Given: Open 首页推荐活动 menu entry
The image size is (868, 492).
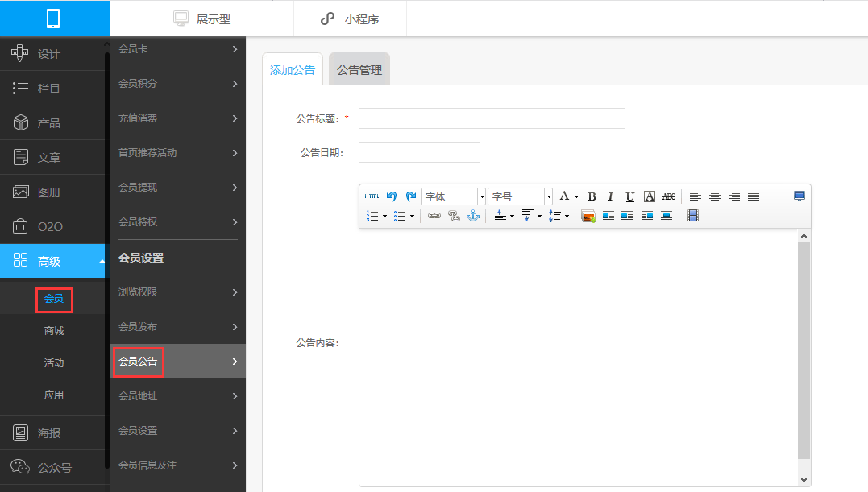Looking at the screenshot, I should point(177,152).
